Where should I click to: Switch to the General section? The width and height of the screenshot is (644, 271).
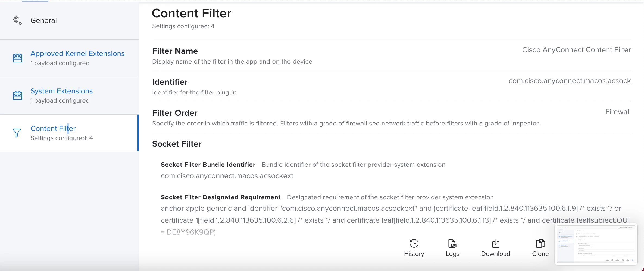tap(43, 20)
